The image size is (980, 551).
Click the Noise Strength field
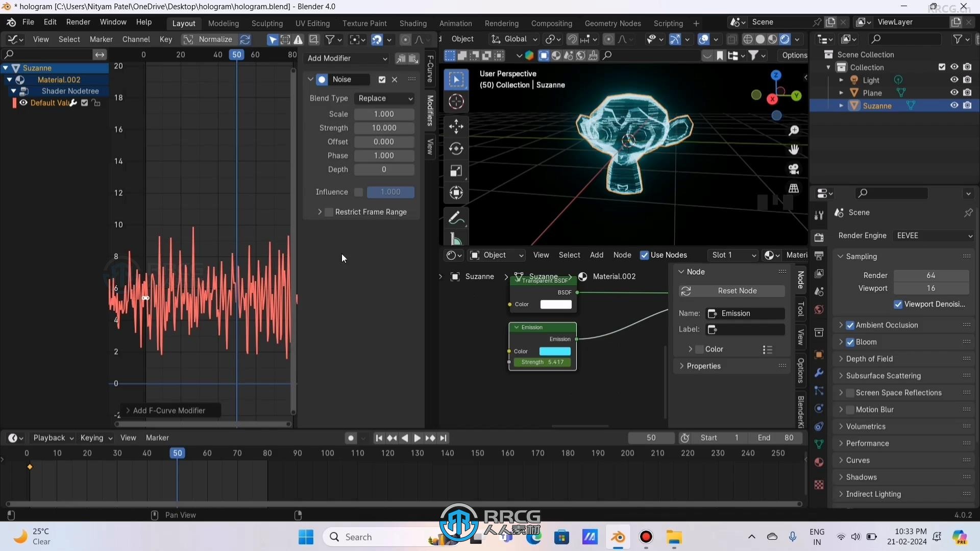(384, 128)
